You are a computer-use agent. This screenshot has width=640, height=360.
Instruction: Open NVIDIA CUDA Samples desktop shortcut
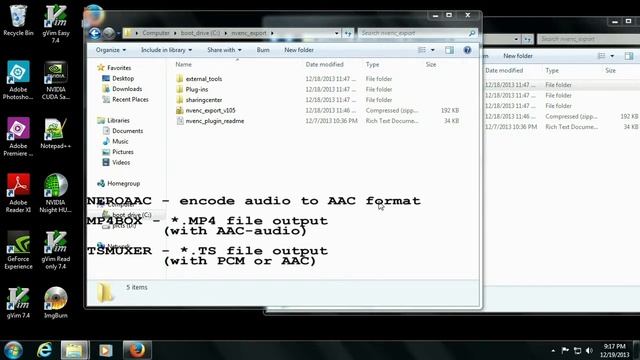(56, 80)
